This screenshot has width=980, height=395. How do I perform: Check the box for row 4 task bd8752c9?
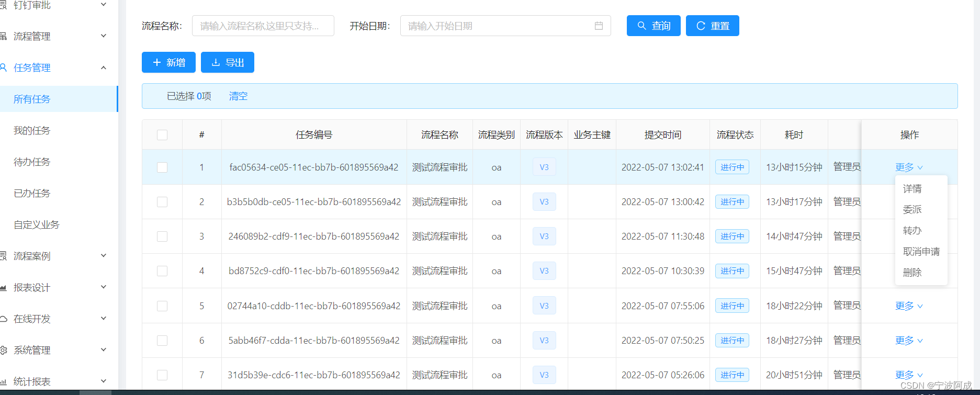pos(162,271)
